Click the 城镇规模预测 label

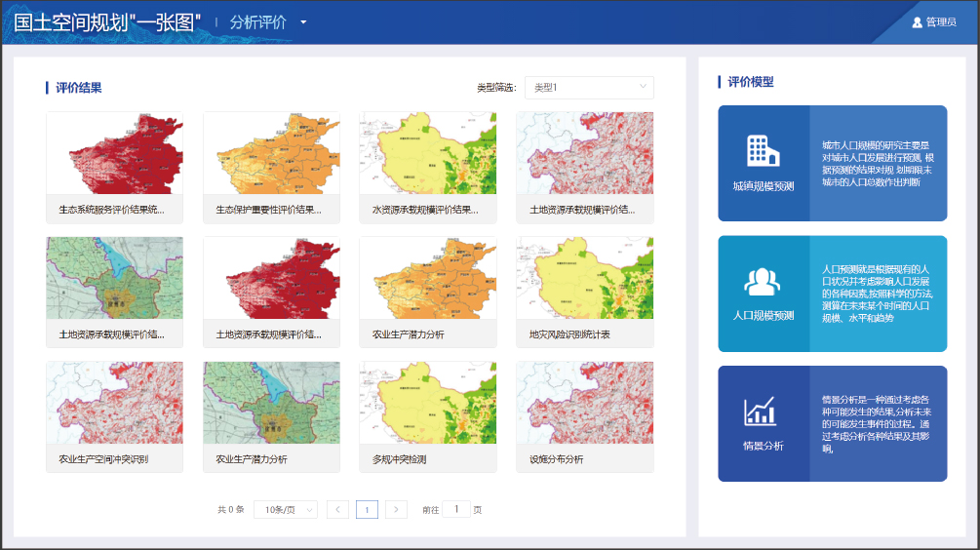pyautogui.click(x=764, y=186)
